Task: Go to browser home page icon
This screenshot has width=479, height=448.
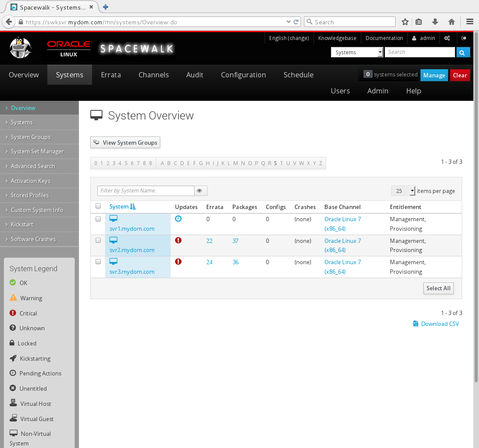Action: click(452, 22)
